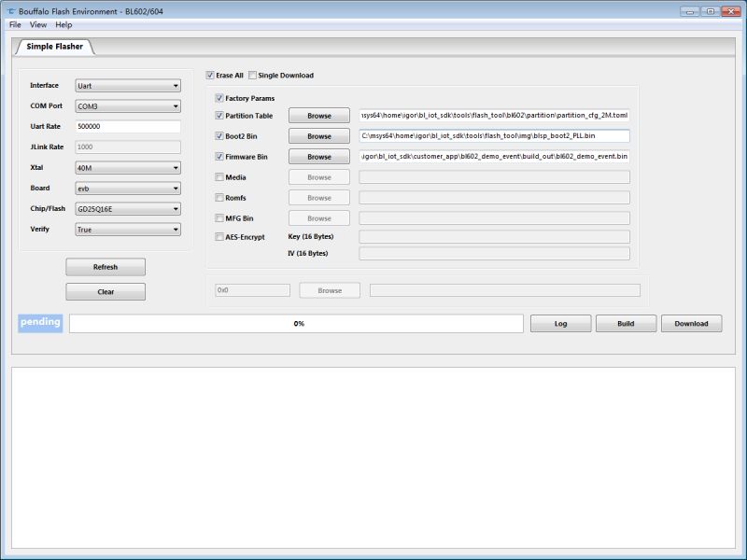The width and height of the screenshot is (747, 560).
Task: Uncheck the Factory Params checkbox
Action: (x=219, y=98)
